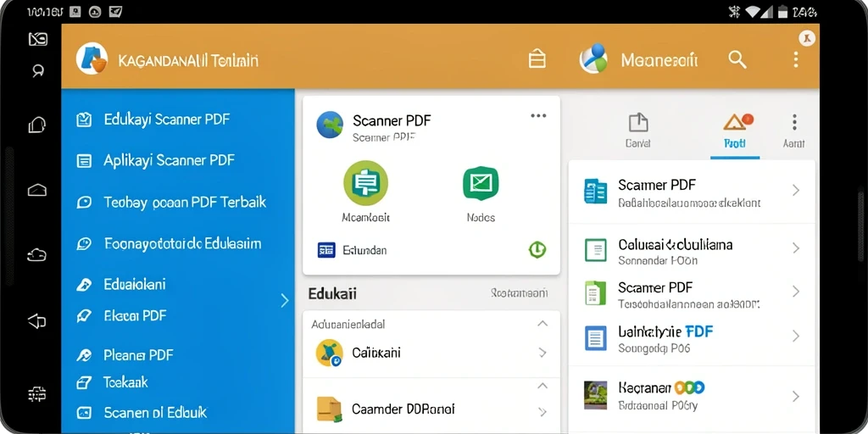Open the three-dot menu on the Scanner PDF card
The height and width of the screenshot is (434, 868).
[x=538, y=115]
